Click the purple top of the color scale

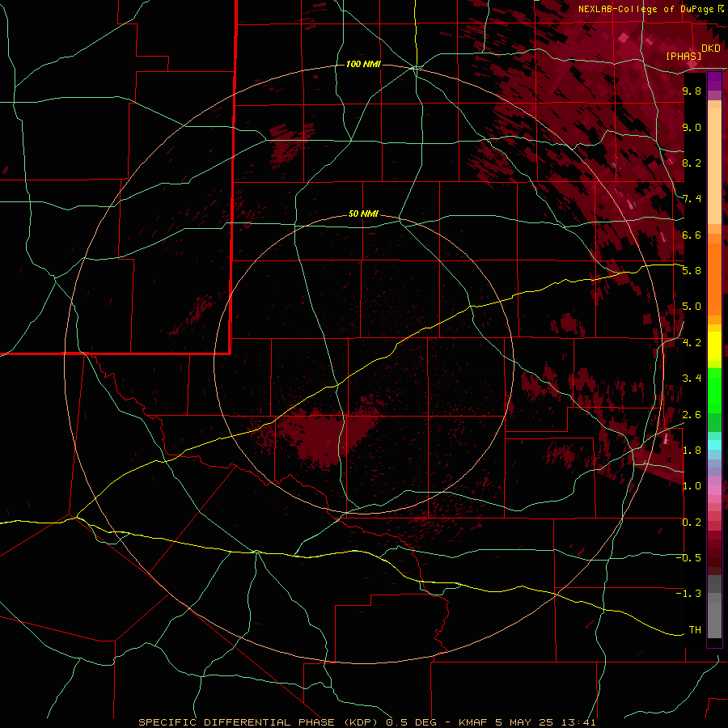(x=714, y=81)
